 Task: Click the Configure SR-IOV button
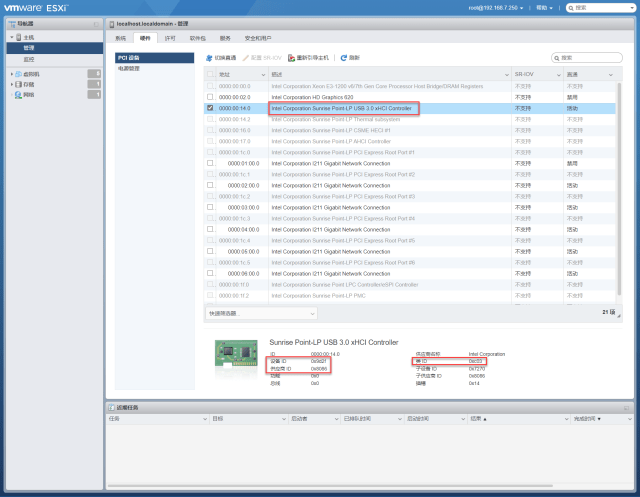[x=262, y=58]
